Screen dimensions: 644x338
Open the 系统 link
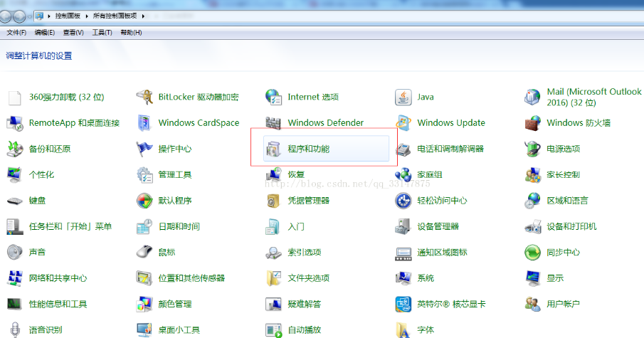[x=426, y=278]
